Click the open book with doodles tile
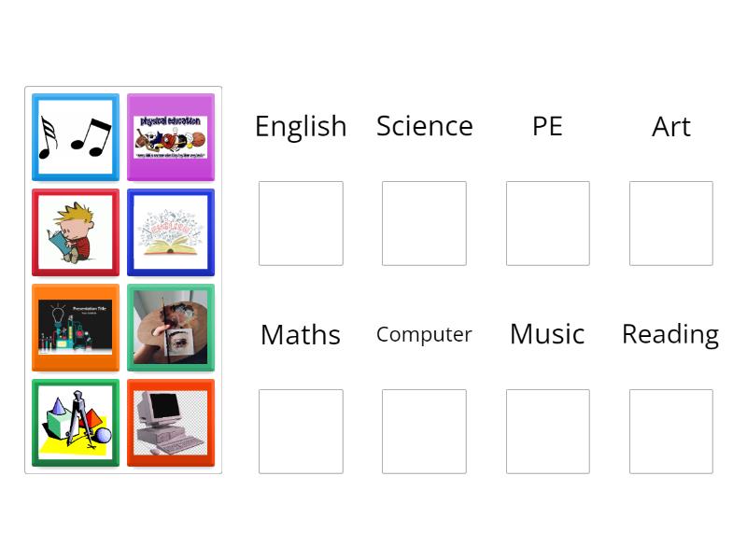Image resolution: width=747 pixels, height=560 pixels. (x=171, y=231)
